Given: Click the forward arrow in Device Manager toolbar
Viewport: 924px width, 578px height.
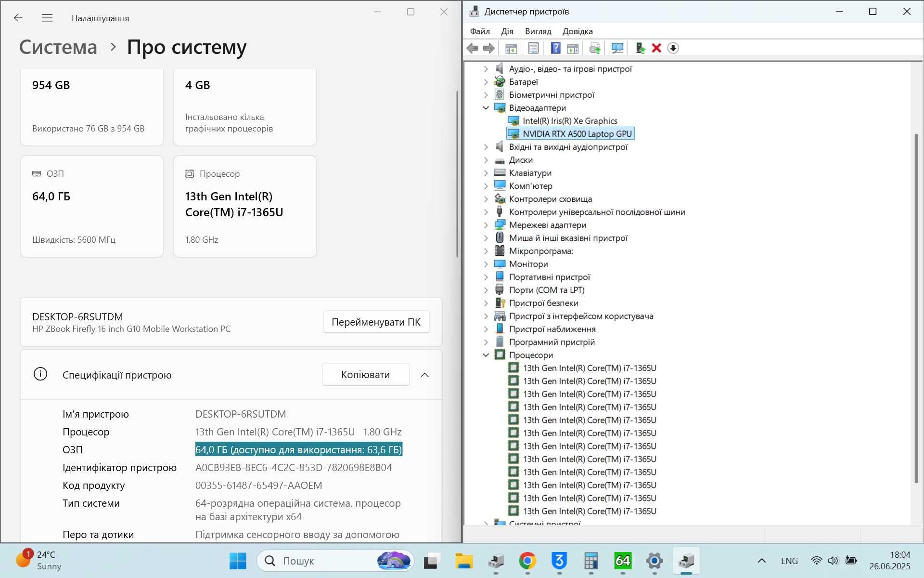Looking at the screenshot, I should pos(489,48).
